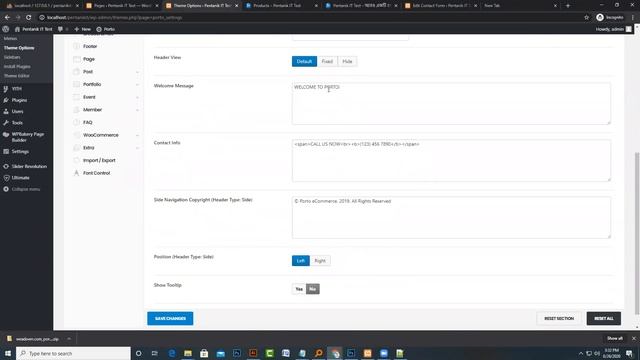
Task: Open the Page options section icon
Action: coord(76,59)
